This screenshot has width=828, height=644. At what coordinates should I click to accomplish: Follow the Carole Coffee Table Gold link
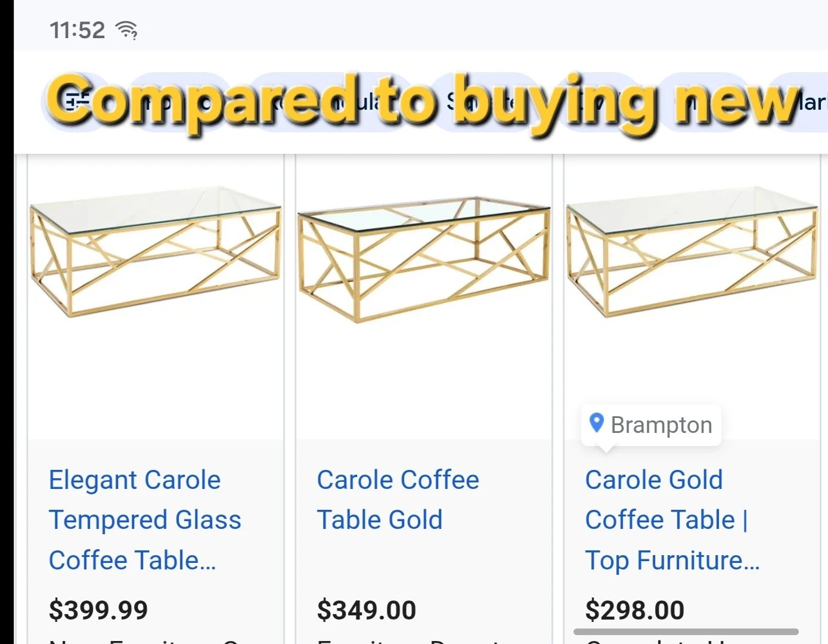pyautogui.click(x=397, y=500)
